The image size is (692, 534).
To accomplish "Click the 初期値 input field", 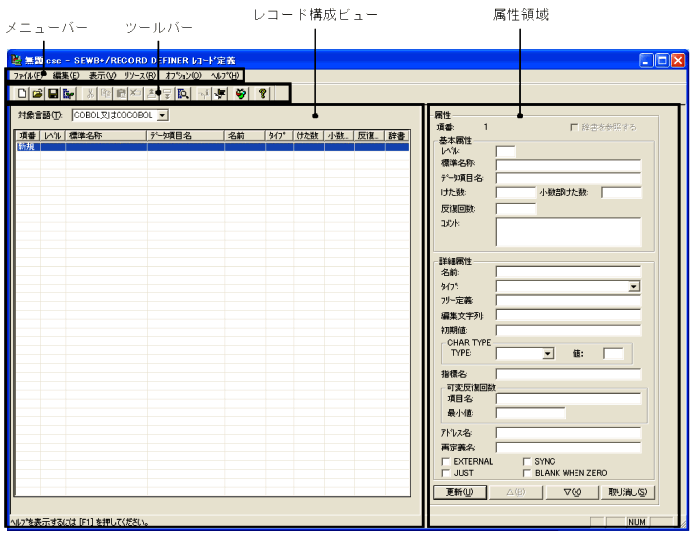I will 568,330.
